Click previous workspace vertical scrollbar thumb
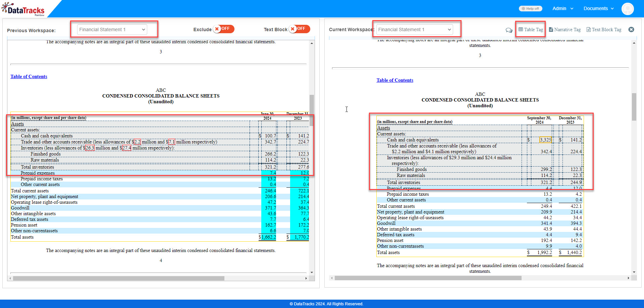This screenshot has height=308, width=644. point(312,111)
